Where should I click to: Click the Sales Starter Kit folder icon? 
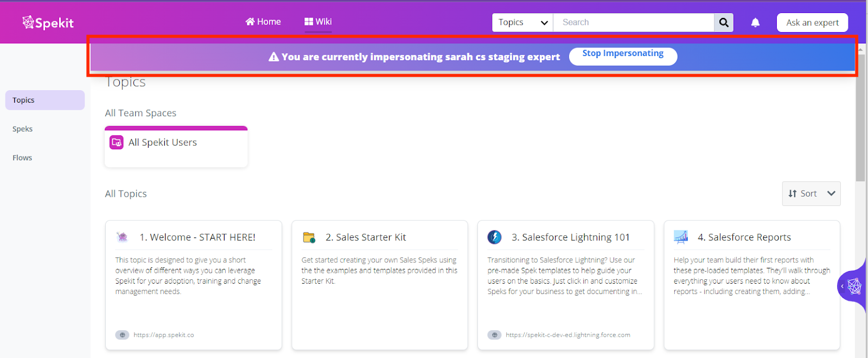[x=309, y=237]
